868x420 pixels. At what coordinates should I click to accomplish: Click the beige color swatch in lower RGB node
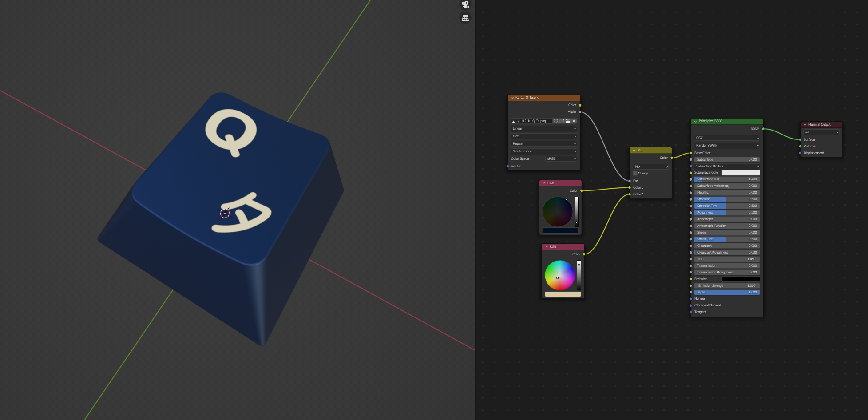[x=563, y=294]
